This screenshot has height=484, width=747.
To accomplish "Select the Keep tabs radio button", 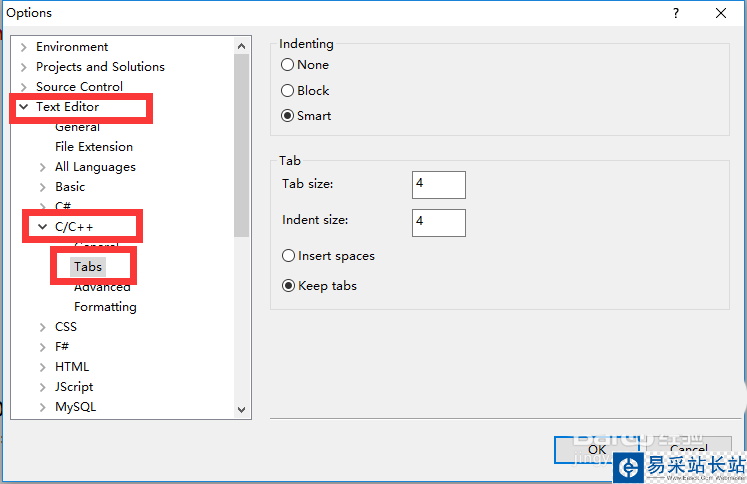I will [x=289, y=286].
